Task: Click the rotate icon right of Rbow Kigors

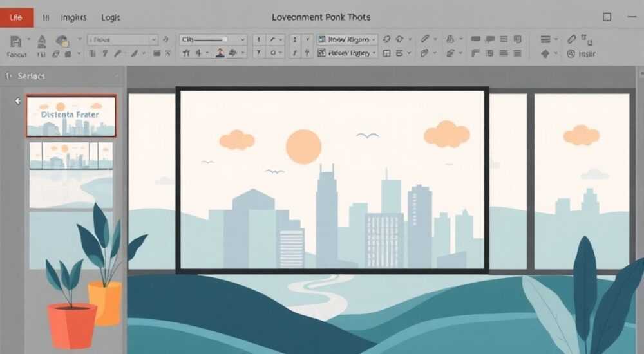Action: (x=386, y=39)
